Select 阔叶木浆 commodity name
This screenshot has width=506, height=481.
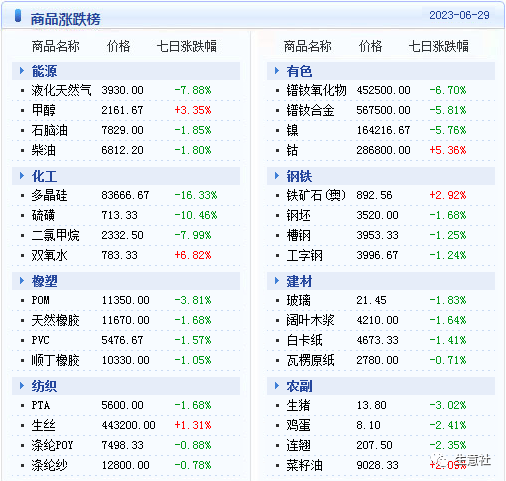point(310,320)
